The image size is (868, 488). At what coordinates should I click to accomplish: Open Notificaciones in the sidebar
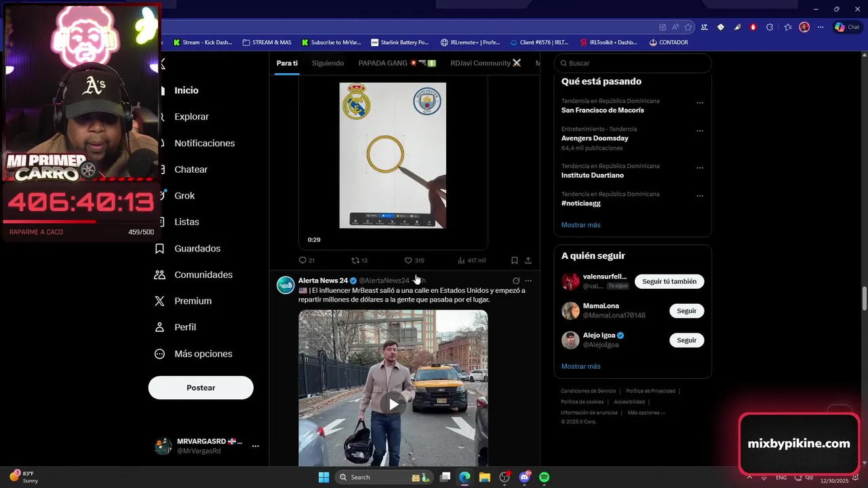click(204, 143)
